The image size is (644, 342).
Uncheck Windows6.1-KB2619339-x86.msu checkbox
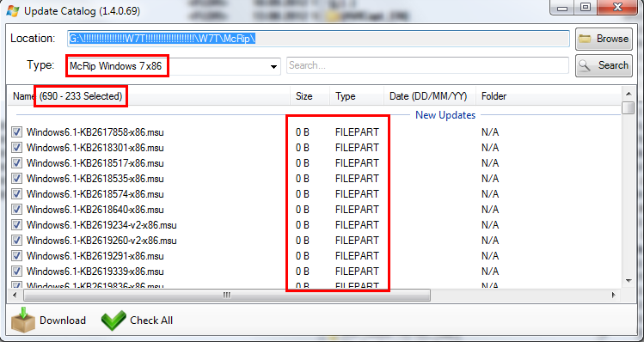(x=16, y=272)
